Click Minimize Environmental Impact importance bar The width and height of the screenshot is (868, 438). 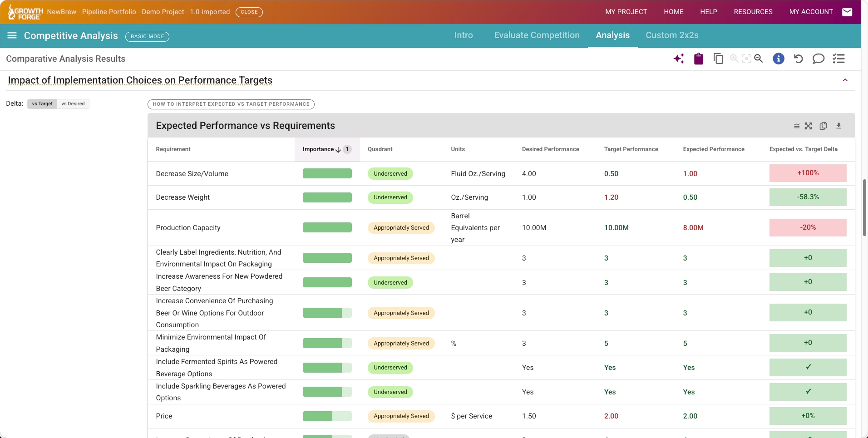coord(327,343)
